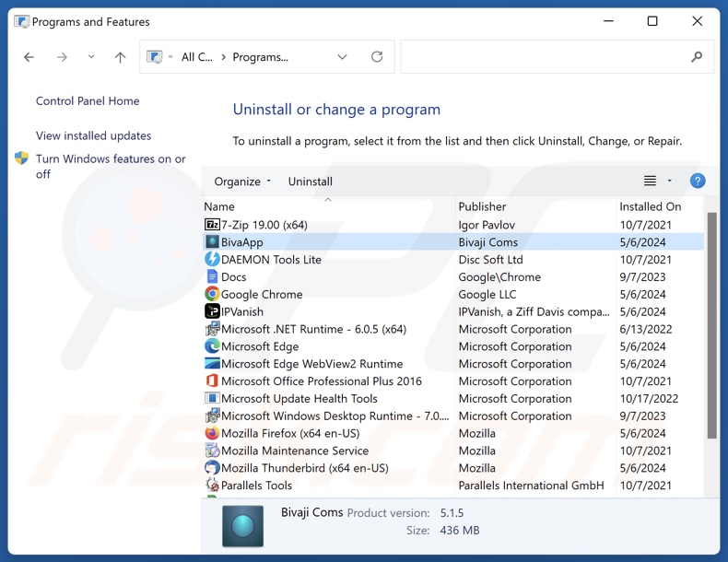Viewport: 728px width, 562px height.
Task: Click publisher Bivaji Coms cell
Action: tap(488, 241)
